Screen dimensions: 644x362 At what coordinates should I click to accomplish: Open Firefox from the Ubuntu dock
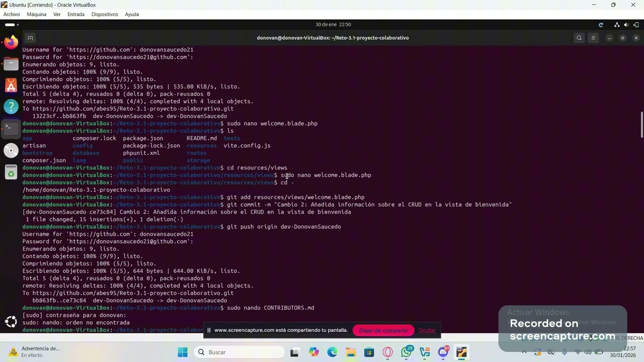pos(11,42)
